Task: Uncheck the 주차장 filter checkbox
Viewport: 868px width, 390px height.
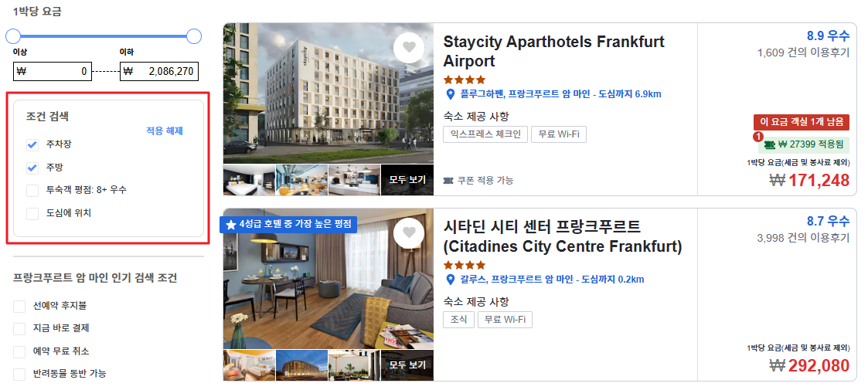Action: (32, 145)
